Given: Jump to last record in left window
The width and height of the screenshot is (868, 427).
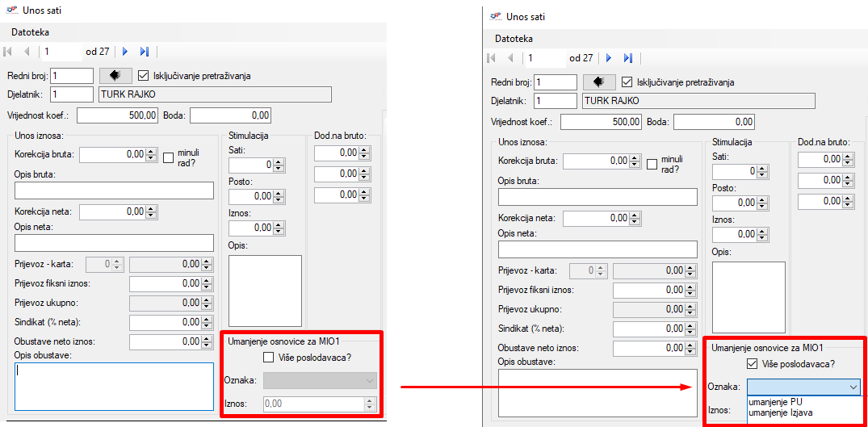Looking at the screenshot, I should [x=145, y=52].
